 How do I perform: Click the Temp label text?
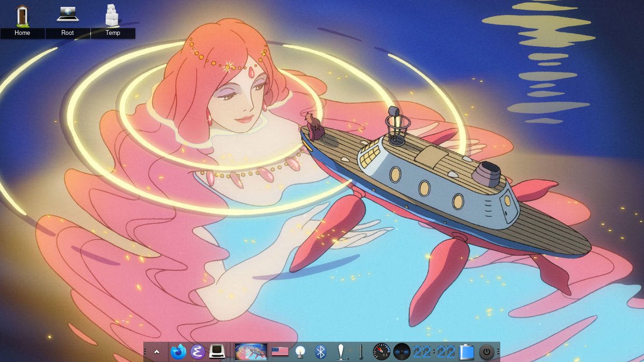click(x=113, y=33)
